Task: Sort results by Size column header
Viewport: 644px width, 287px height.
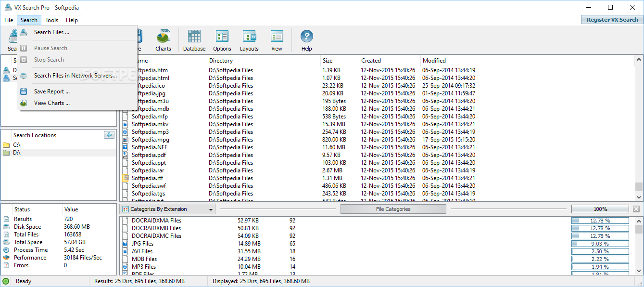Action: point(340,61)
